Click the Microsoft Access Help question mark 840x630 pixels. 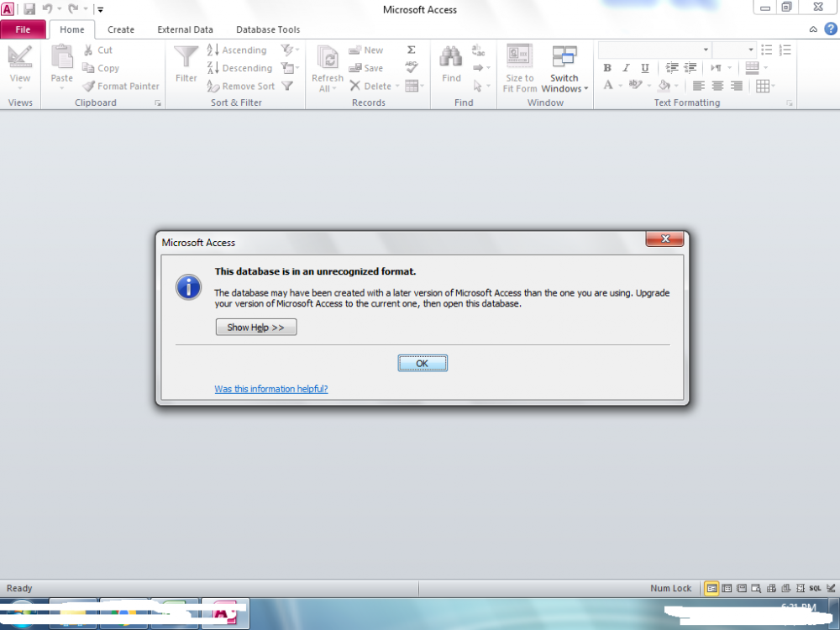coord(831,29)
